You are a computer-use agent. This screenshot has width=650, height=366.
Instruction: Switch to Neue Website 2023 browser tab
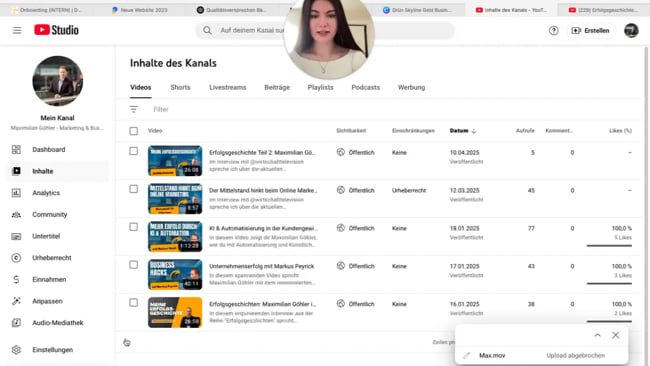pyautogui.click(x=140, y=10)
